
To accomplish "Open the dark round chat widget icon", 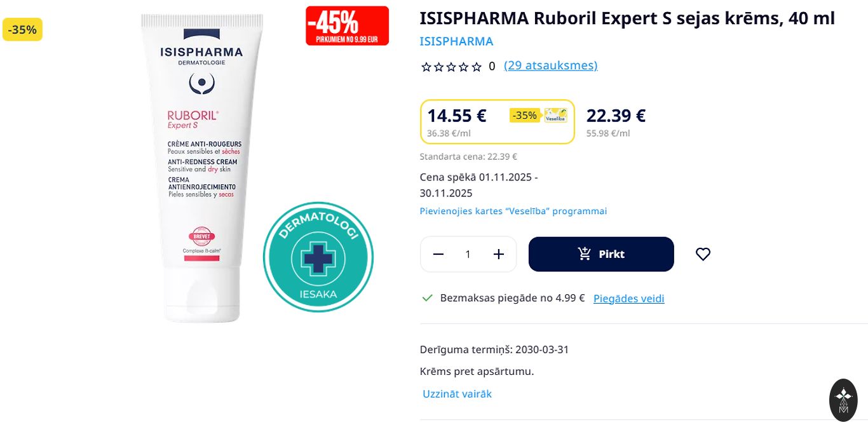I will click(x=843, y=400).
